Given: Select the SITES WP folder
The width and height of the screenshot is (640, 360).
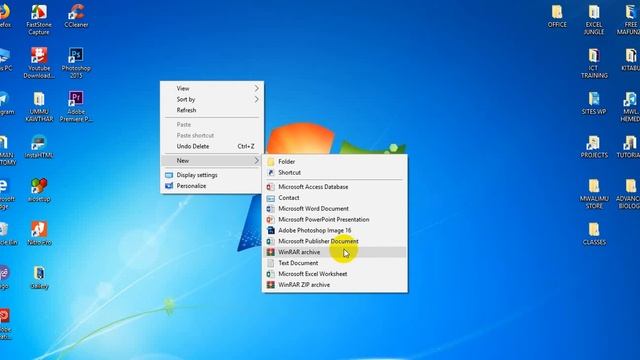Looking at the screenshot, I should [594, 103].
